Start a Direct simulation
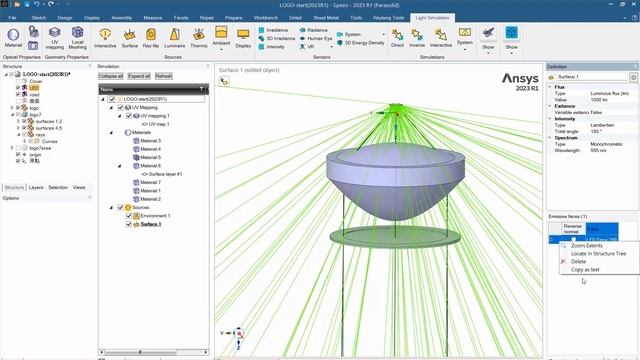Viewport: 640px width, 360px height. (x=397, y=38)
